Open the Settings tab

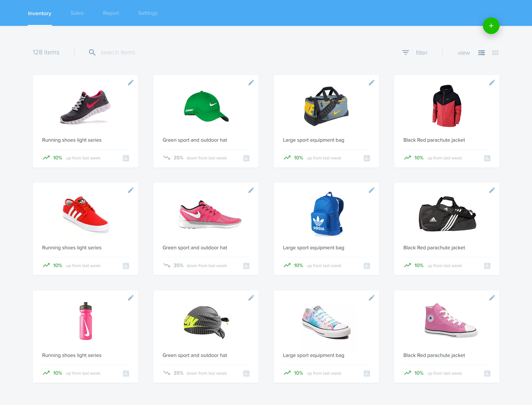148,13
